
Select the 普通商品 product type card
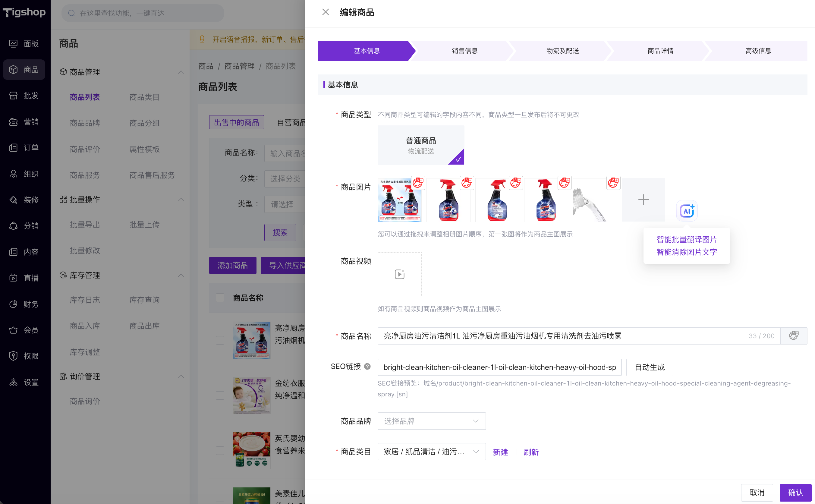(421, 145)
